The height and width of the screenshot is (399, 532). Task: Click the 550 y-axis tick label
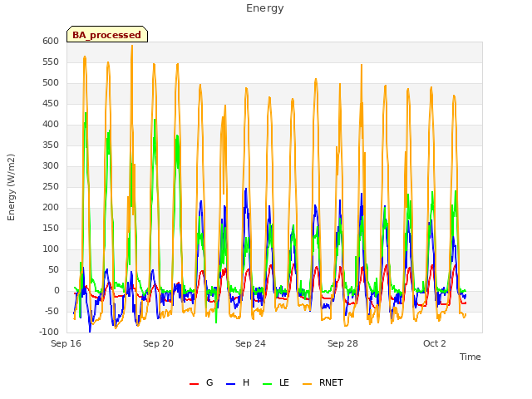click(x=51, y=62)
